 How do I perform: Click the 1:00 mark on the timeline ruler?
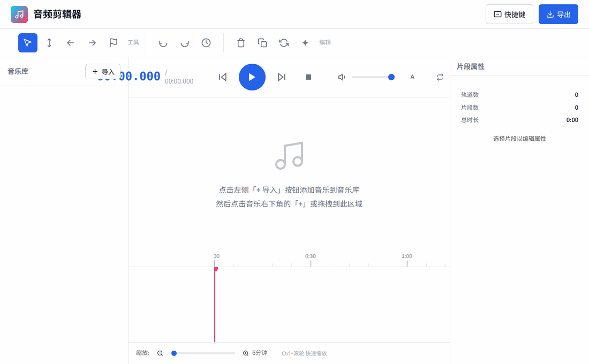(x=407, y=256)
